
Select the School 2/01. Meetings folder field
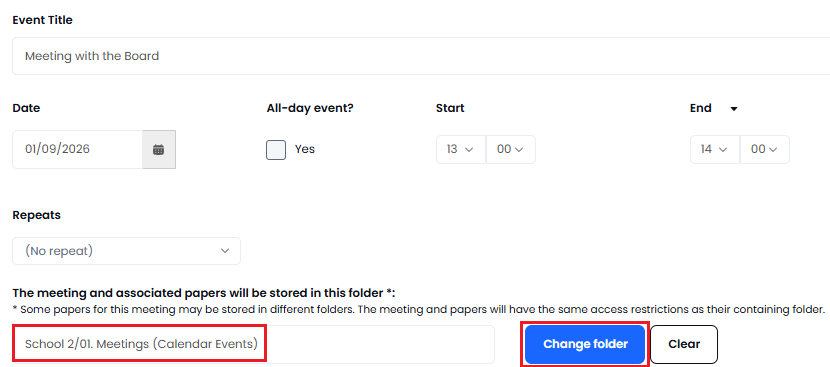coord(254,344)
